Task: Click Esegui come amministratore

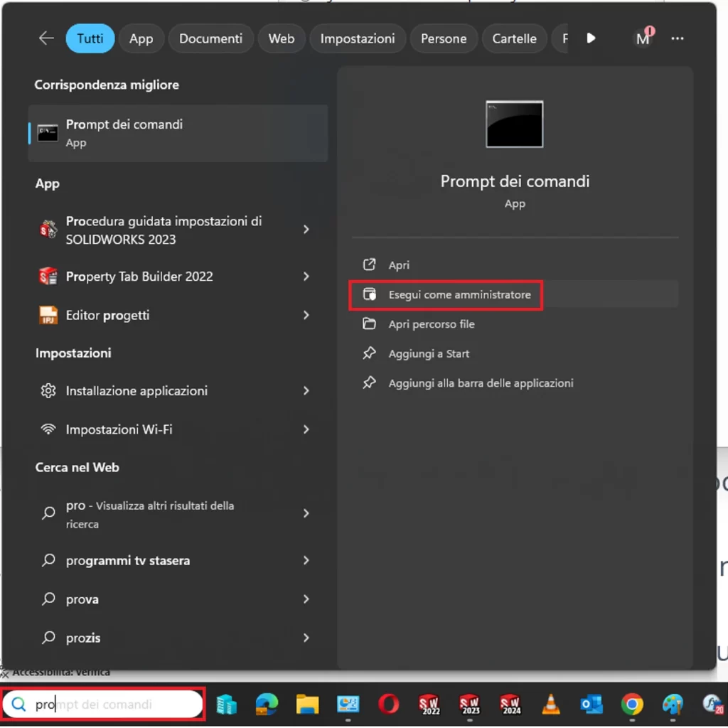Action: tap(459, 294)
